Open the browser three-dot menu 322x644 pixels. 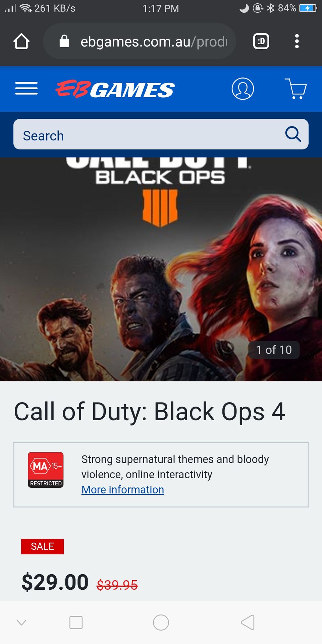(x=297, y=41)
